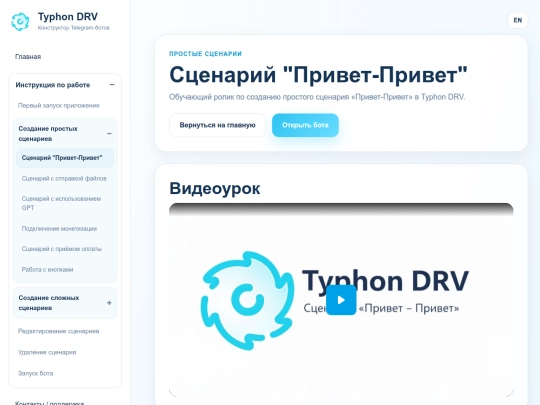Open Подключение монетизации page
This screenshot has height=405, width=540.
[59, 229]
